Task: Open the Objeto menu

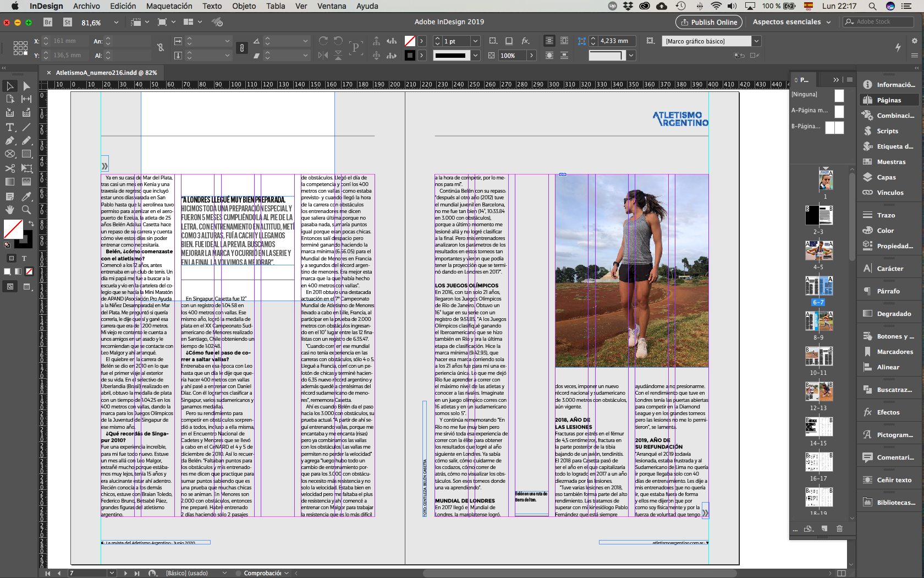Action: (244, 6)
